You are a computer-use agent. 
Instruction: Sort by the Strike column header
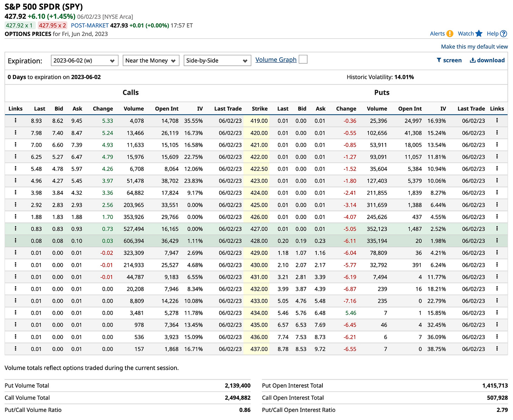pyautogui.click(x=260, y=109)
